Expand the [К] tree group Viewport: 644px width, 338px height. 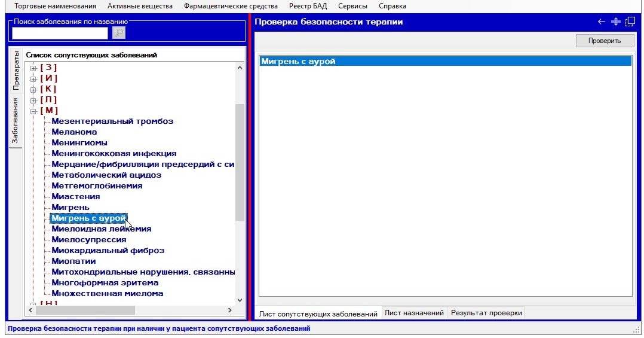coord(33,89)
